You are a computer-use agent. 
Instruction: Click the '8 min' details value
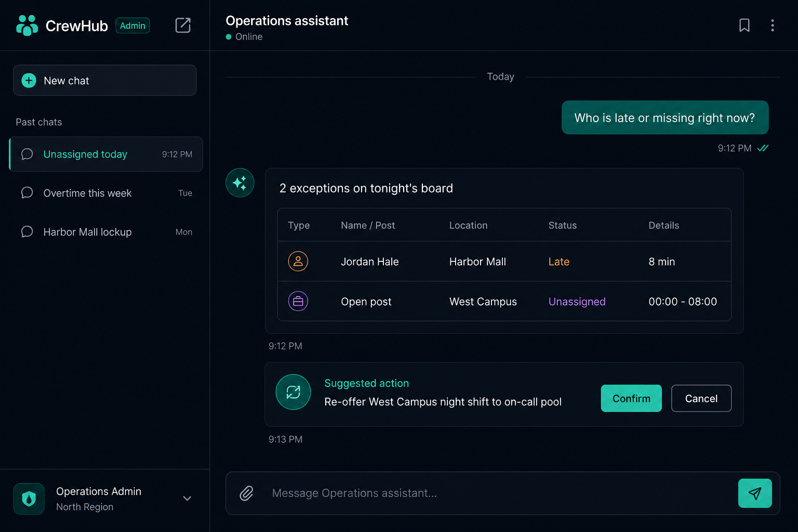(x=662, y=262)
